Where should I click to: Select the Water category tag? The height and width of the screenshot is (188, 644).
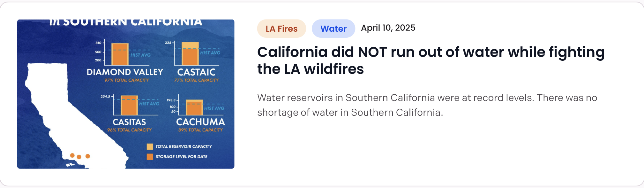333,29
